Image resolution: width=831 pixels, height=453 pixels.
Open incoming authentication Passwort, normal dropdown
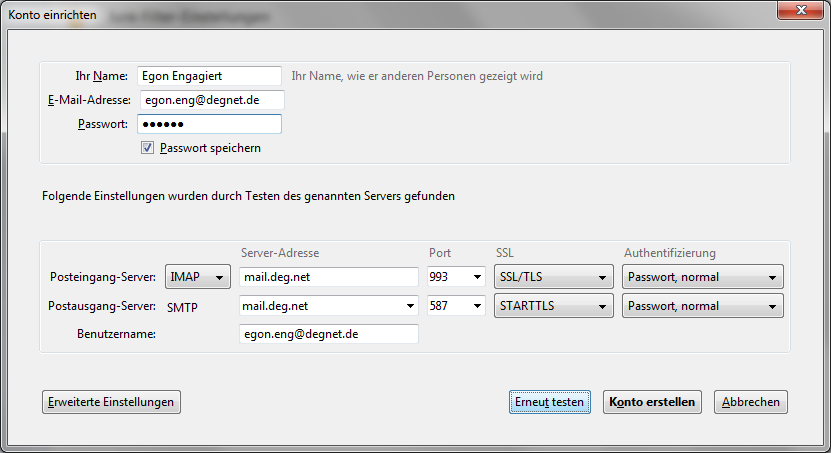[x=702, y=277]
